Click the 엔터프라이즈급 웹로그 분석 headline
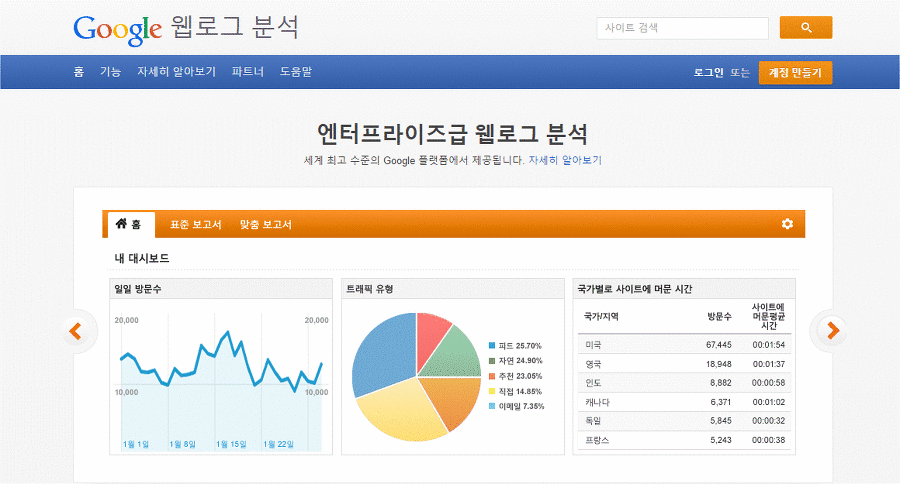Screen dimensions: 900x484 [x=452, y=134]
